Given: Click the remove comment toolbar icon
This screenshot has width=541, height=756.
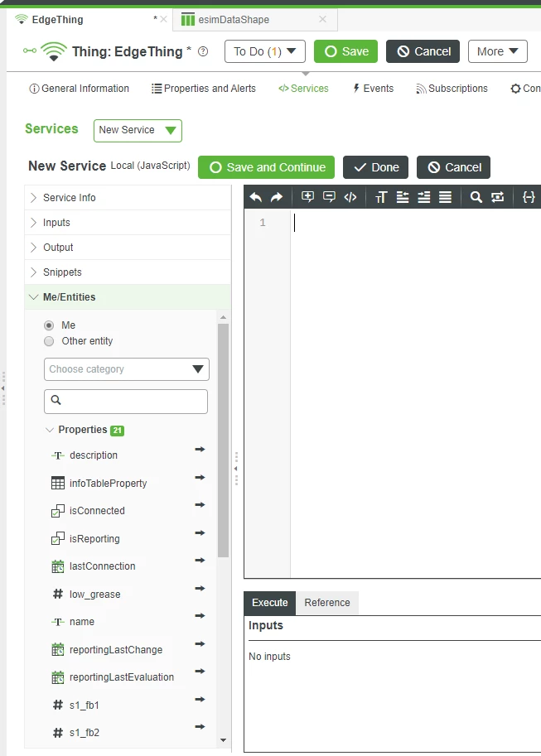Looking at the screenshot, I should coord(329,197).
